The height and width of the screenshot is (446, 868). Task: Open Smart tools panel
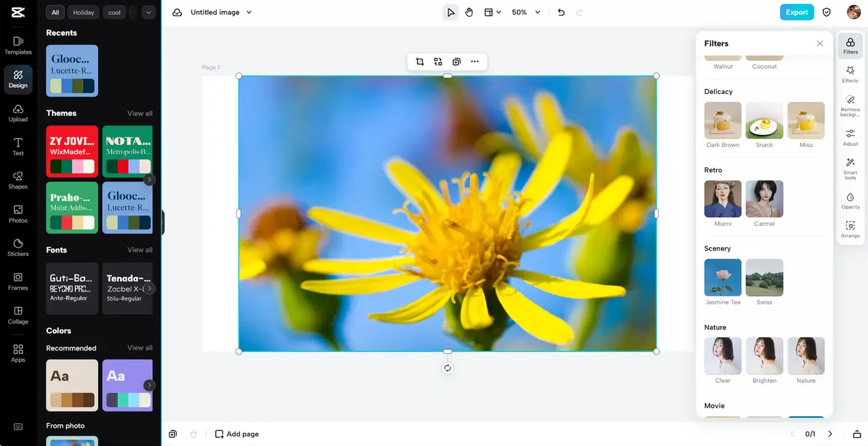(x=850, y=169)
